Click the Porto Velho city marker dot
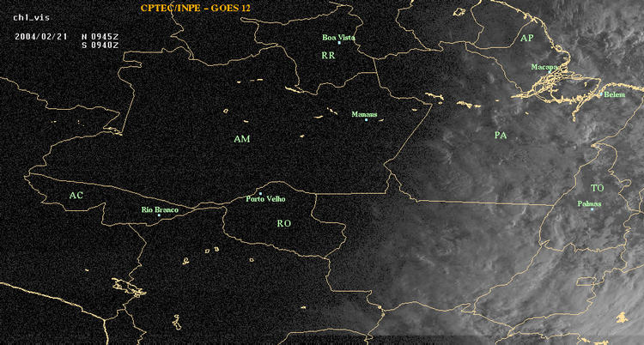 point(260,193)
